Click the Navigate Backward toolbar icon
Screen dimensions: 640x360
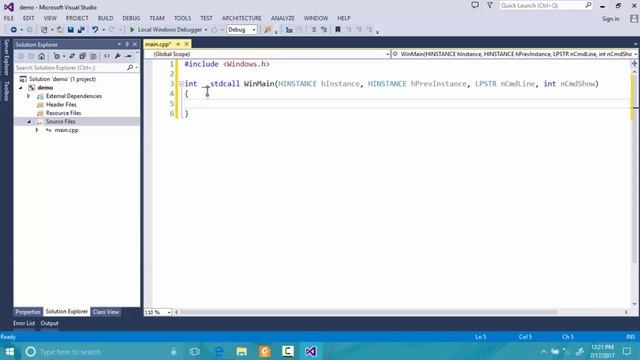point(13,30)
